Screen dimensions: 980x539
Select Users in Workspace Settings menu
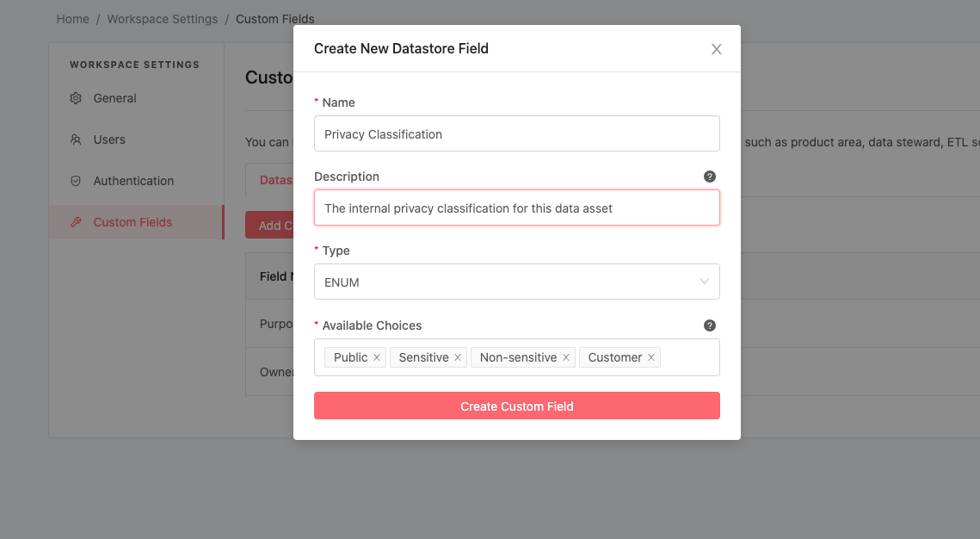(109, 139)
